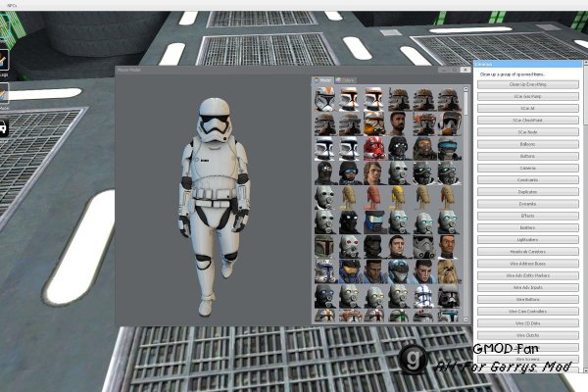Pick the orange-visor commander helmet model
Viewport: 588px width, 392px height.
point(349,271)
